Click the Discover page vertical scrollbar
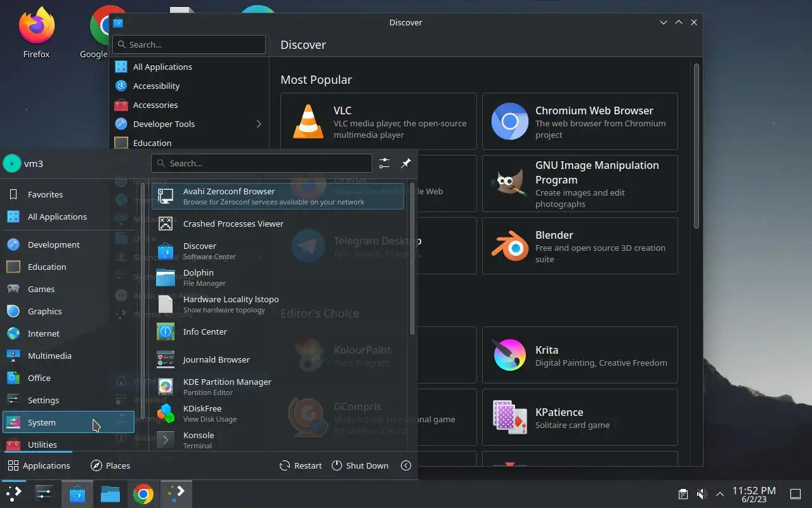Image resolution: width=812 pixels, height=508 pixels. (x=696, y=146)
